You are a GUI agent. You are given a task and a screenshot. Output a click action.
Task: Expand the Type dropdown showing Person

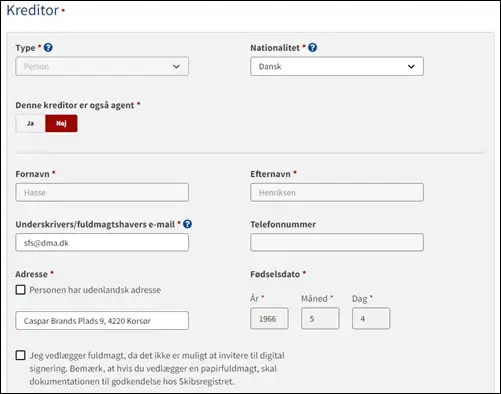tap(102, 66)
